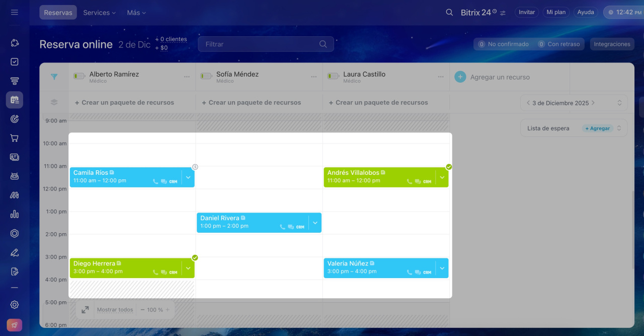Screen dimensions: 644x336
Task: Expand the dropdown arrow on Camila Ríos booking
Action: pyautogui.click(x=188, y=177)
